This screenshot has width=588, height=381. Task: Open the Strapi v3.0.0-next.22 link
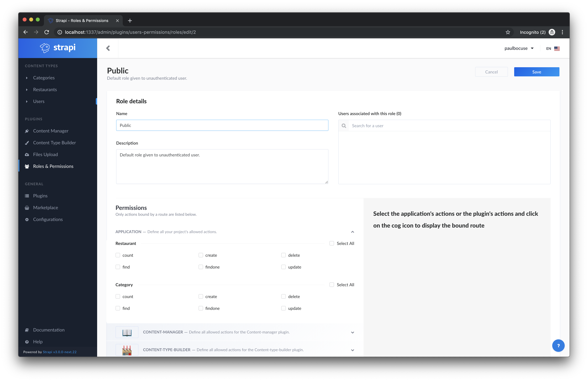click(x=60, y=352)
